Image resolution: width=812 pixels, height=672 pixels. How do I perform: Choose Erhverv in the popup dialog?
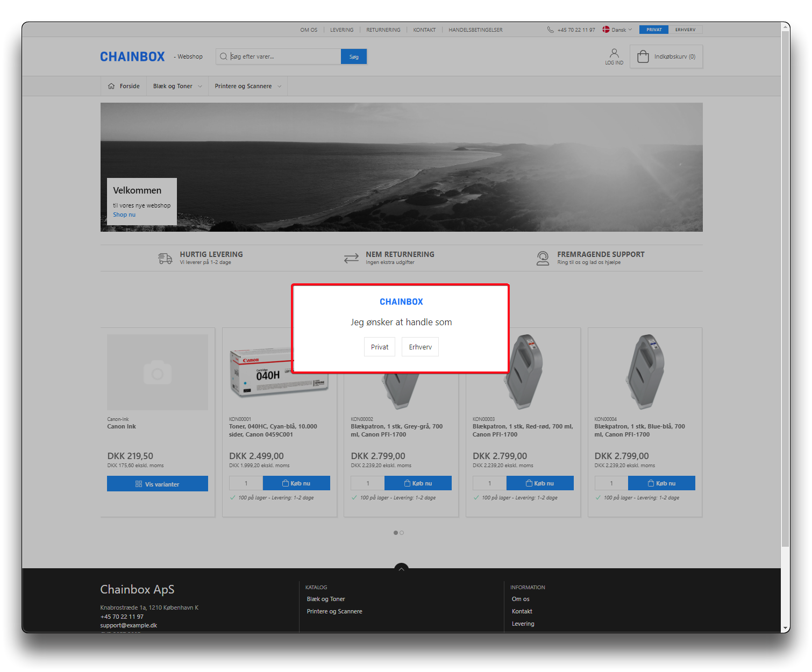pyautogui.click(x=420, y=347)
